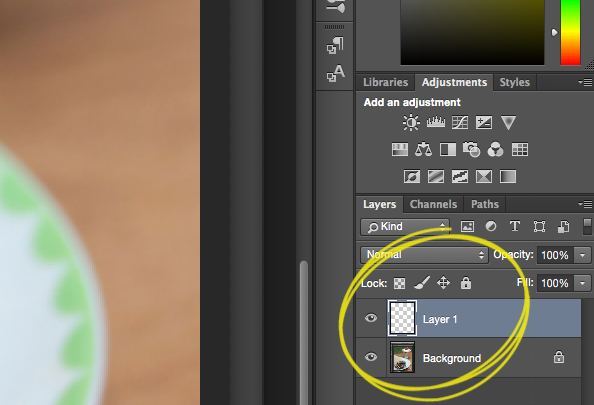Screen dimensions: 594x405
Task: Add a Curves adjustment
Action: pos(460,122)
